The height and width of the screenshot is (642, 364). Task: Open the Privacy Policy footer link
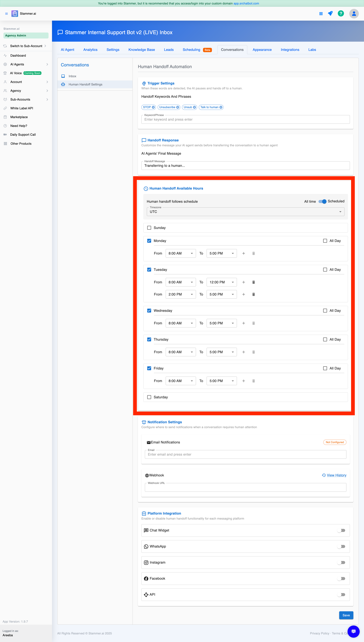click(x=319, y=634)
